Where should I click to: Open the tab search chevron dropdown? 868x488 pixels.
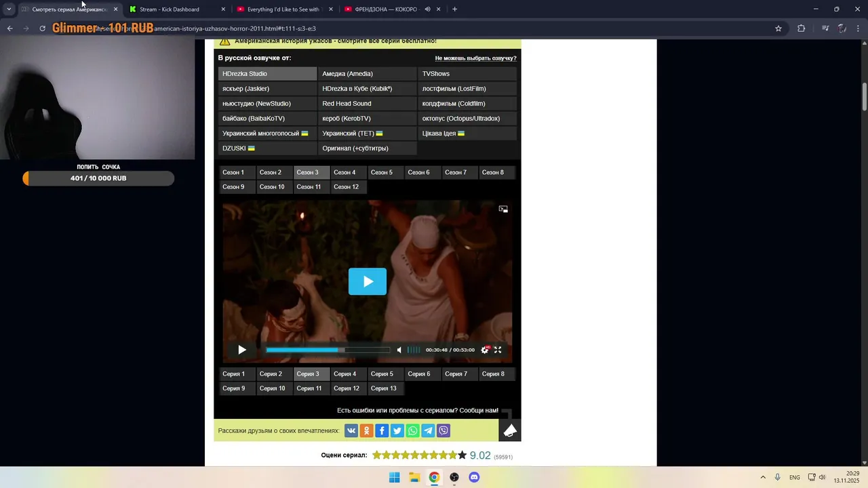tap(9, 9)
